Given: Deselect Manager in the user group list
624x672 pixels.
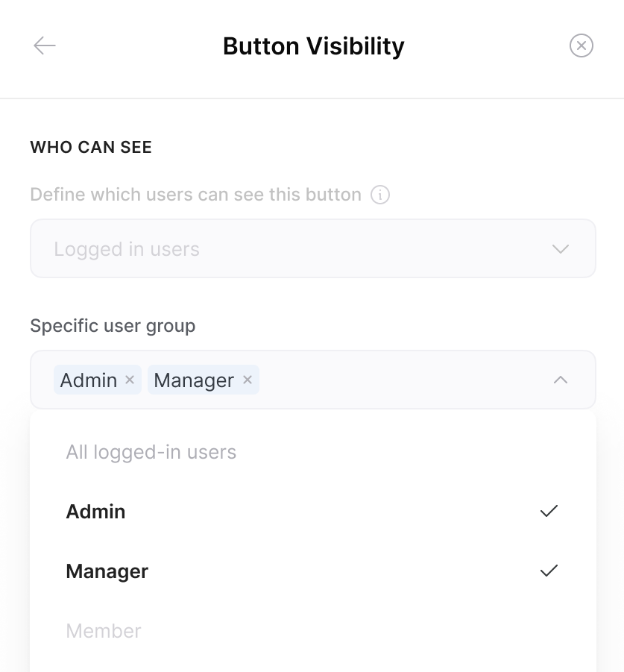Looking at the screenshot, I should pos(107,571).
